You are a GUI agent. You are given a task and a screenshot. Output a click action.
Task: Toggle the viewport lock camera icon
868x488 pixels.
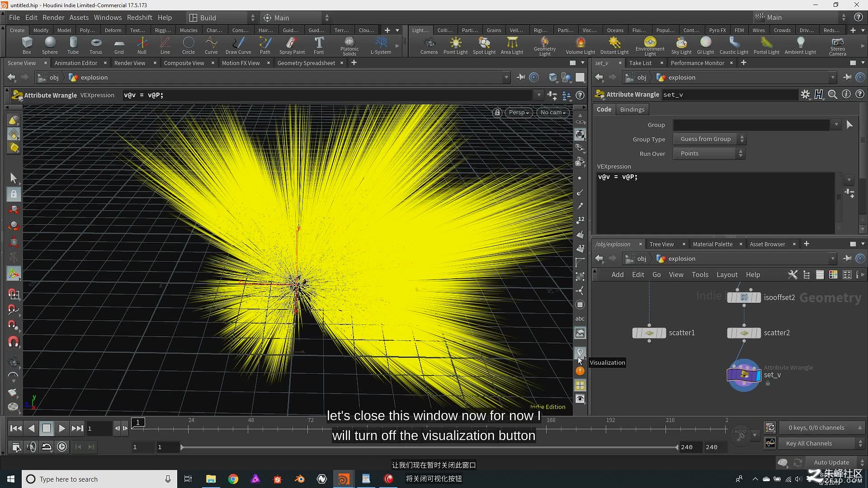[497, 113]
